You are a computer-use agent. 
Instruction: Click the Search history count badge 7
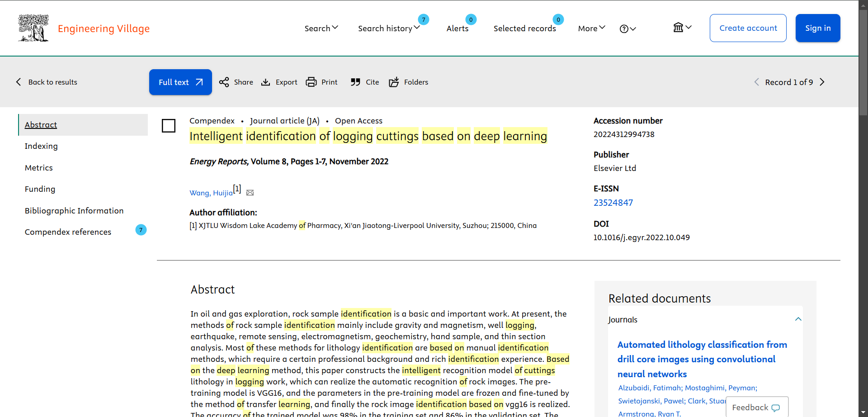coord(424,19)
